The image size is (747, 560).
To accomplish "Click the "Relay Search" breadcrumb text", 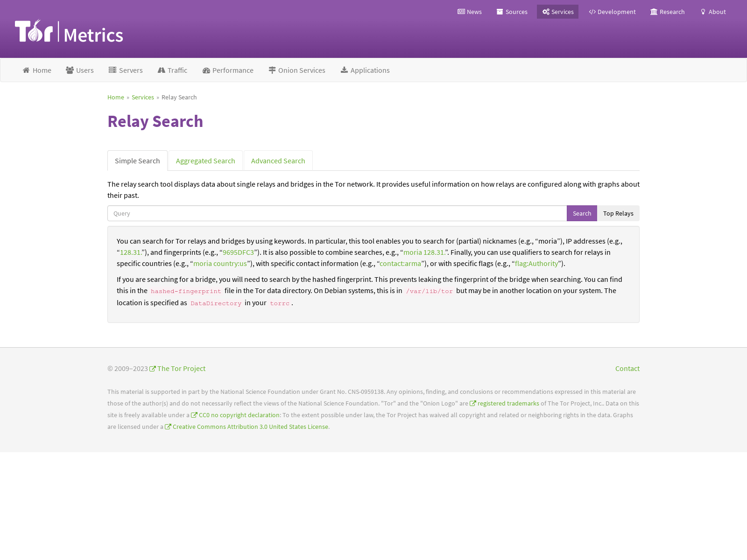I will [179, 97].
